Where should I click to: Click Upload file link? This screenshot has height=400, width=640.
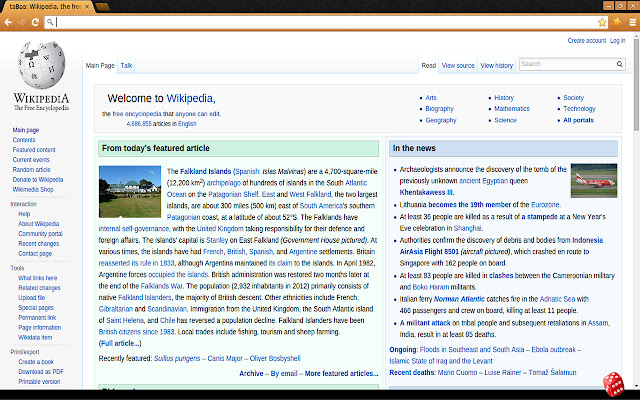[x=31, y=298]
